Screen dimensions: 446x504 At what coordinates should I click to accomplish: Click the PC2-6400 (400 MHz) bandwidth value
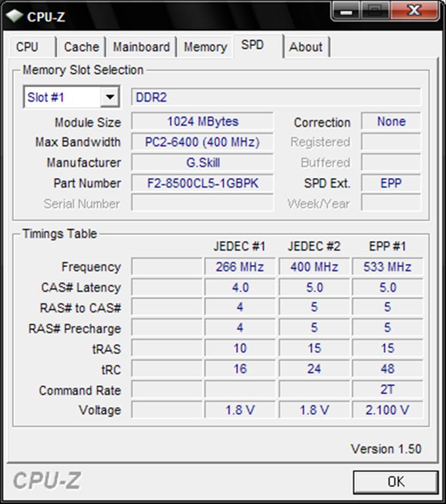[x=203, y=142]
